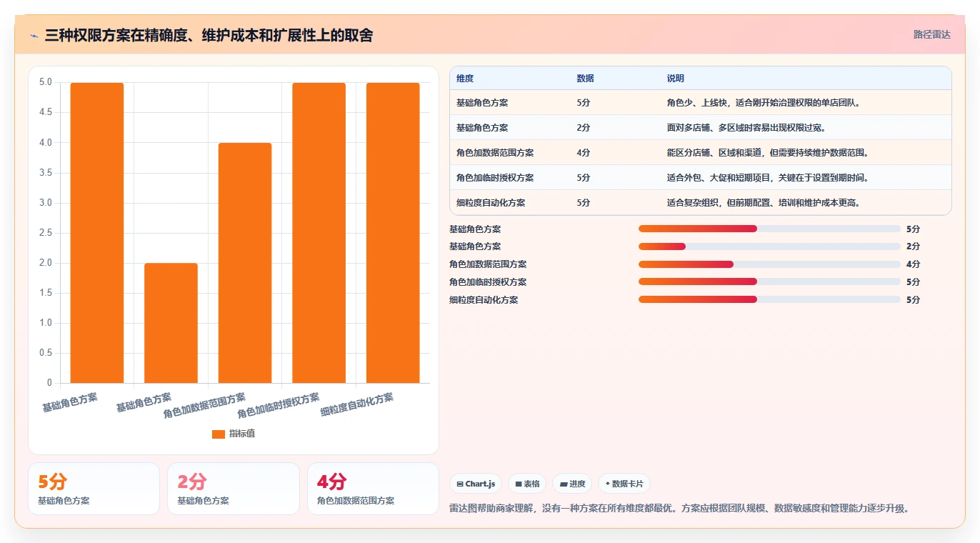Select the 表格 tag
Image resolution: width=980 pixels, height=543 pixels.
(x=527, y=484)
